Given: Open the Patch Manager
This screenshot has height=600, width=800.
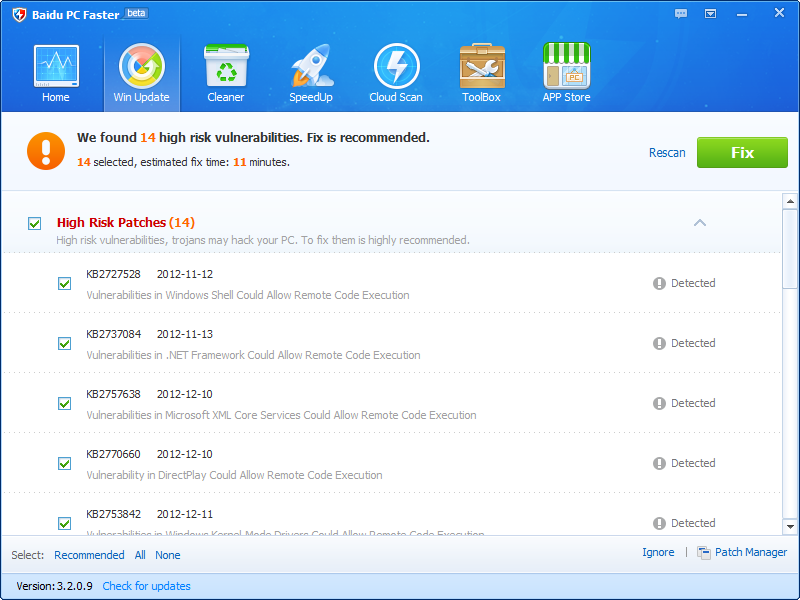Looking at the screenshot, I should [748, 551].
